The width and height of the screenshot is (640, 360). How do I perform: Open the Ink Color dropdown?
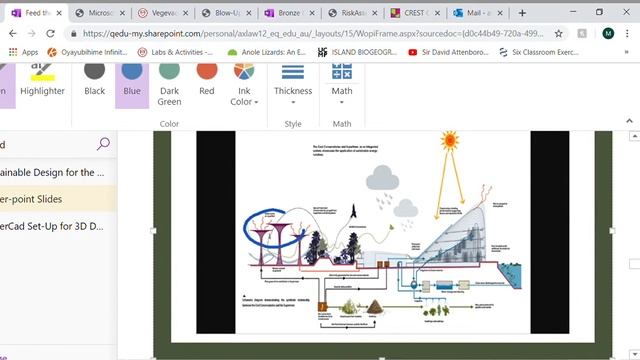(x=244, y=85)
